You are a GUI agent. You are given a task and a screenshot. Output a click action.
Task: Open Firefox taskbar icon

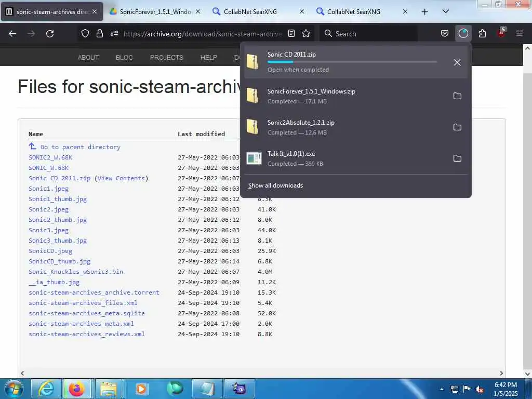77,389
